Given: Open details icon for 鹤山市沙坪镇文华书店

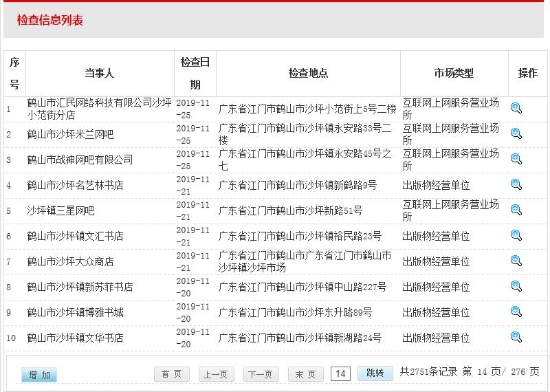Looking at the screenshot, I should (516, 337).
